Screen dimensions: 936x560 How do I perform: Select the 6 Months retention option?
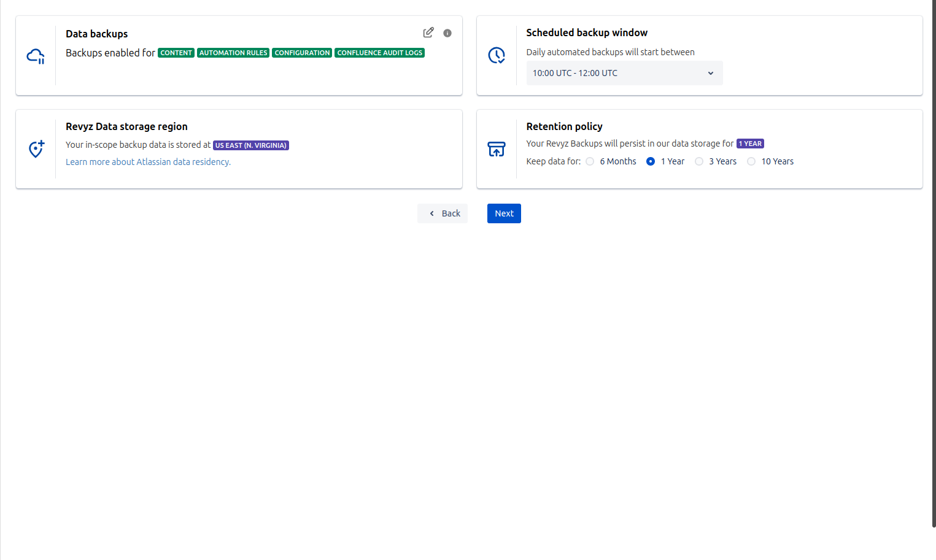tap(589, 161)
